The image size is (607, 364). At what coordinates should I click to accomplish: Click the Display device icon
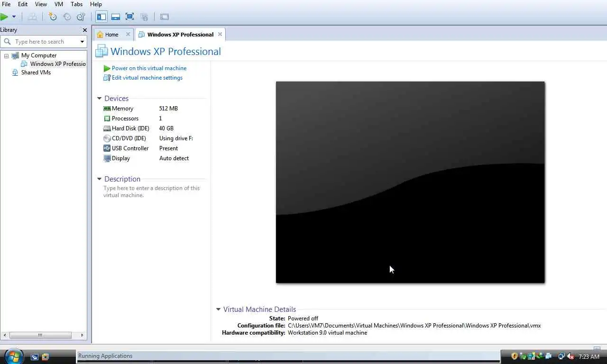[107, 158]
